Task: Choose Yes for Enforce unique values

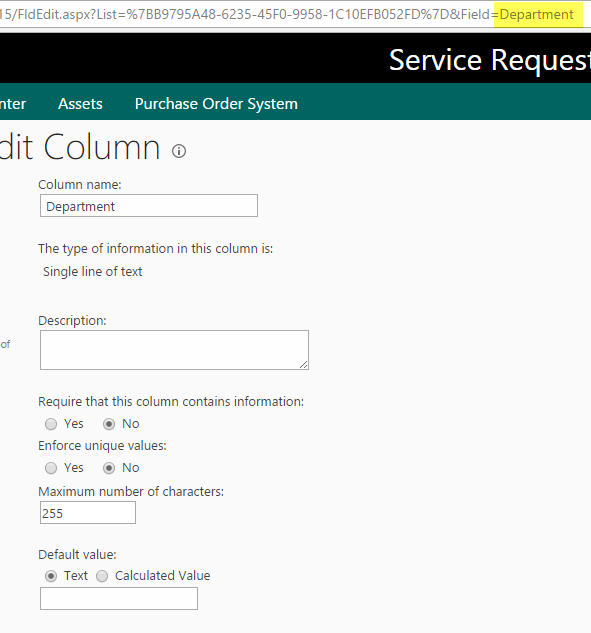Action: [x=51, y=468]
